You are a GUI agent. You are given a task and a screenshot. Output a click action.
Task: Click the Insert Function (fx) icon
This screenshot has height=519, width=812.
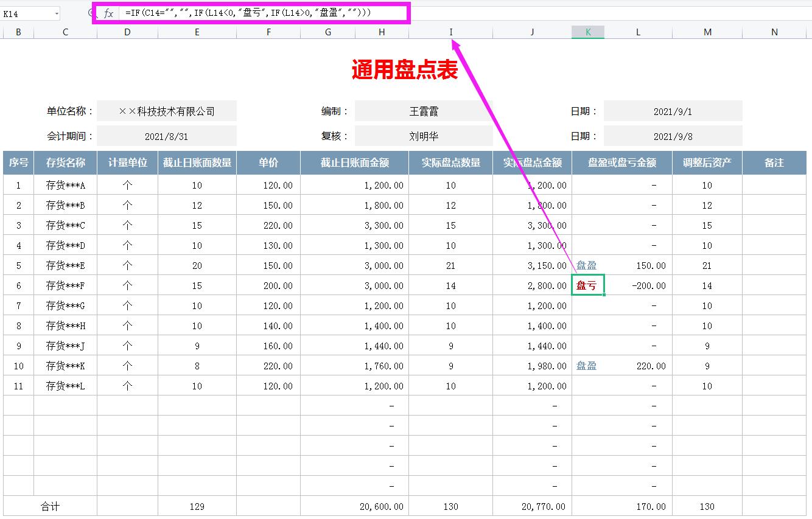pos(108,14)
